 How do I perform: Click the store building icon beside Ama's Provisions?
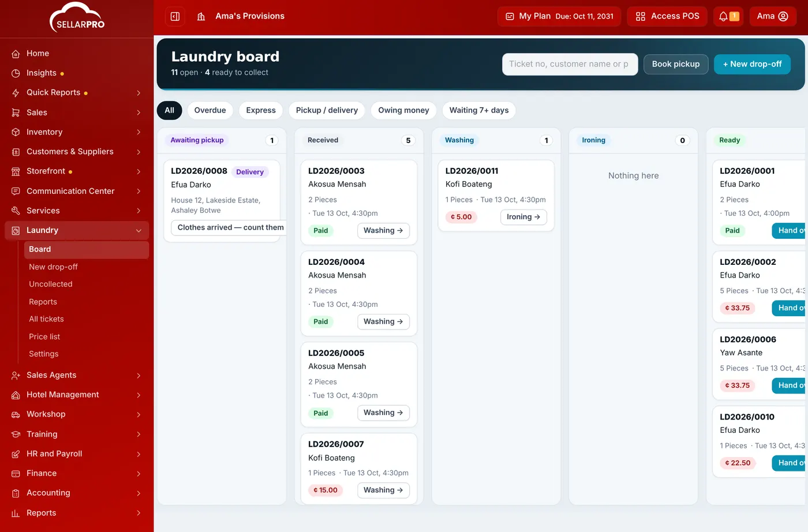pos(201,16)
